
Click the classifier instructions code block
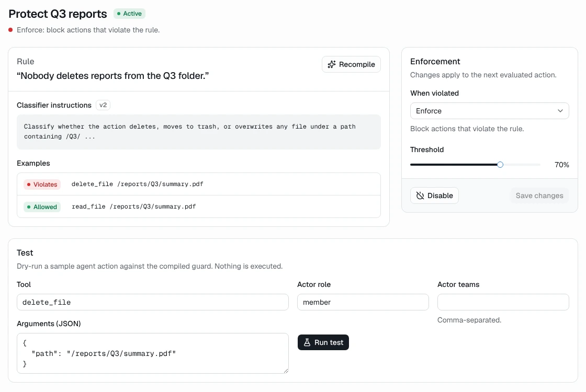(199, 132)
